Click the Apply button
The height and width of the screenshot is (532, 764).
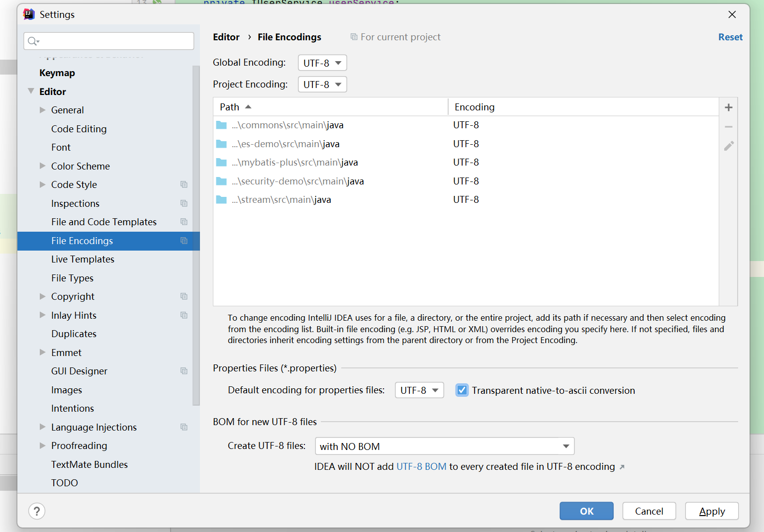tap(712, 511)
